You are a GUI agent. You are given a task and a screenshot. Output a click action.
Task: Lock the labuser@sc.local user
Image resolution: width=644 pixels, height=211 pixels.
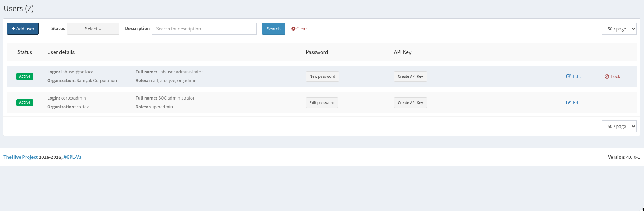click(x=612, y=76)
